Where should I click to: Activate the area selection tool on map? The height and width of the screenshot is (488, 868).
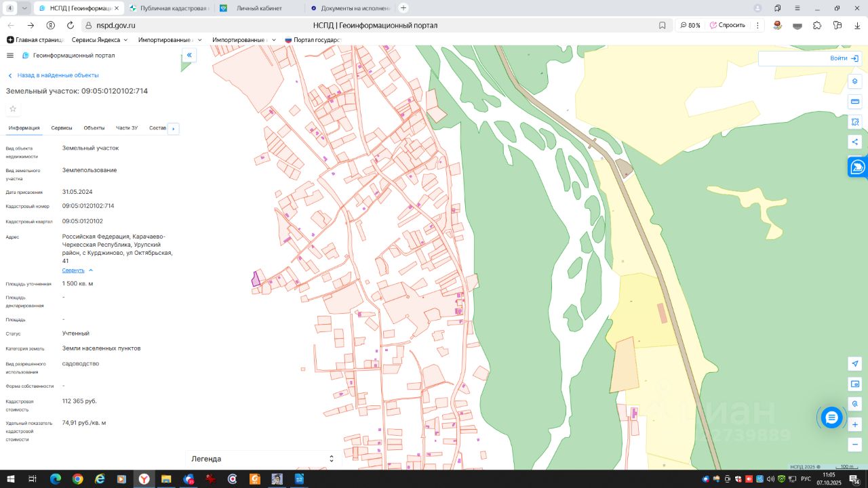pyautogui.click(x=855, y=122)
